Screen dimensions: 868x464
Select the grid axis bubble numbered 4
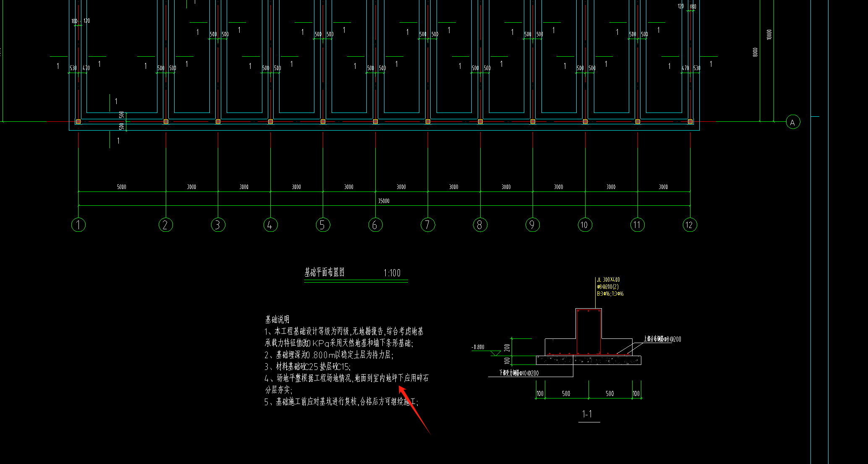[x=271, y=225]
